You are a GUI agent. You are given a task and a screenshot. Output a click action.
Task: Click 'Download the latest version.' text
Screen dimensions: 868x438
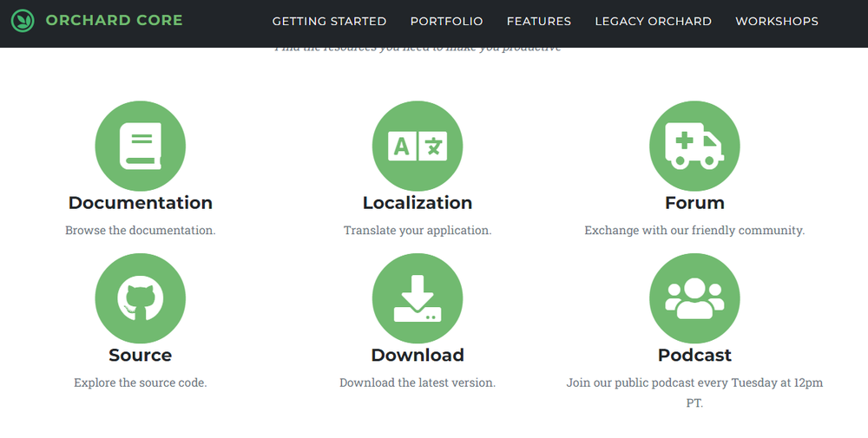point(418,382)
